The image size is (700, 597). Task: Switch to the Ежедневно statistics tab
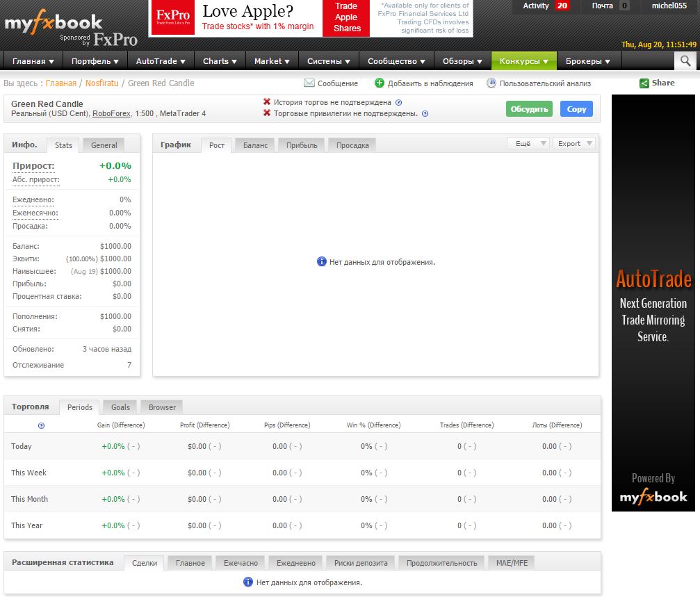(295, 563)
